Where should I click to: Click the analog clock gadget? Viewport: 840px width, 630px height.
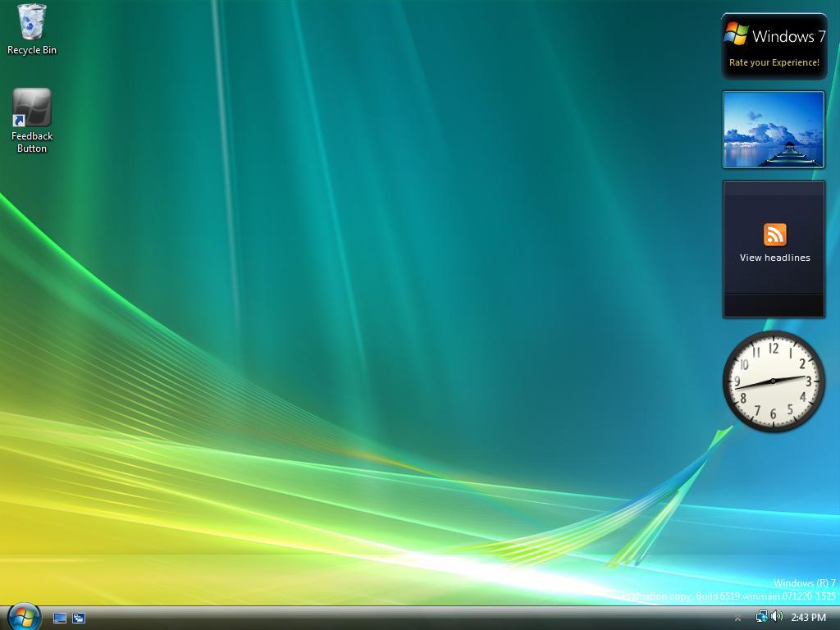click(x=774, y=381)
